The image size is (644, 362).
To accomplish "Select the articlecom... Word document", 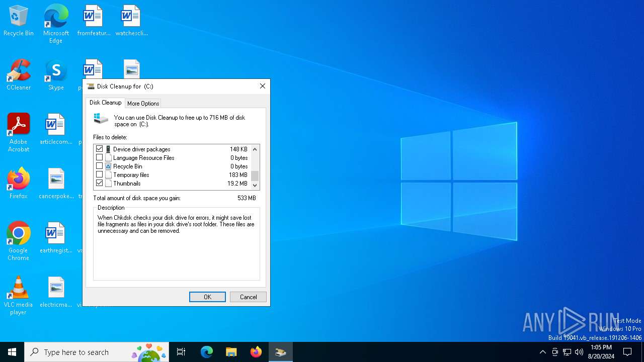I will pyautogui.click(x=56, y=130).
